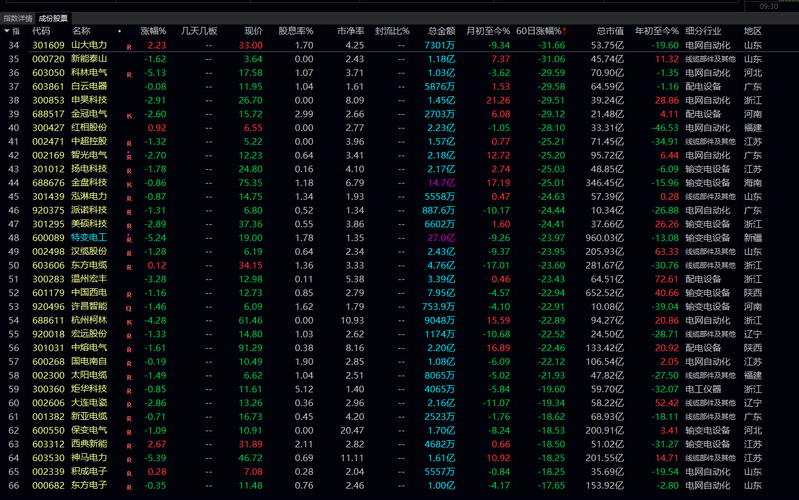
Task: Select stock code 301439
Action: pos(48,196)
